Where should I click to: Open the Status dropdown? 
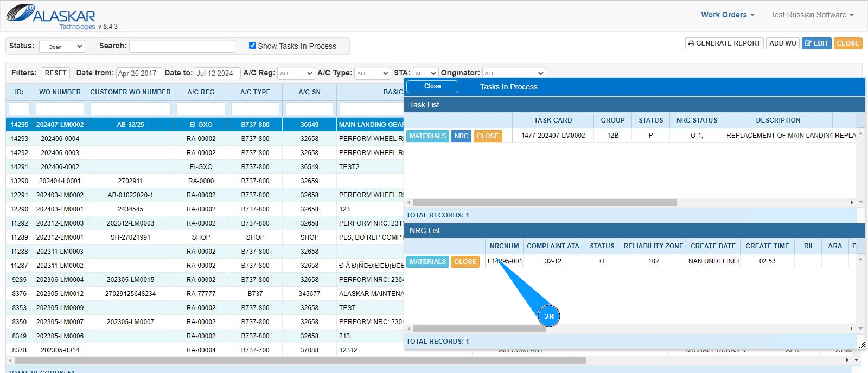click(62, 47)
